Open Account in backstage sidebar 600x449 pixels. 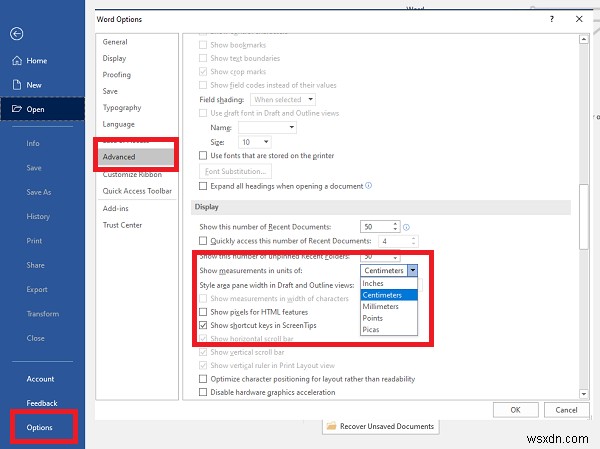point(40,379)
